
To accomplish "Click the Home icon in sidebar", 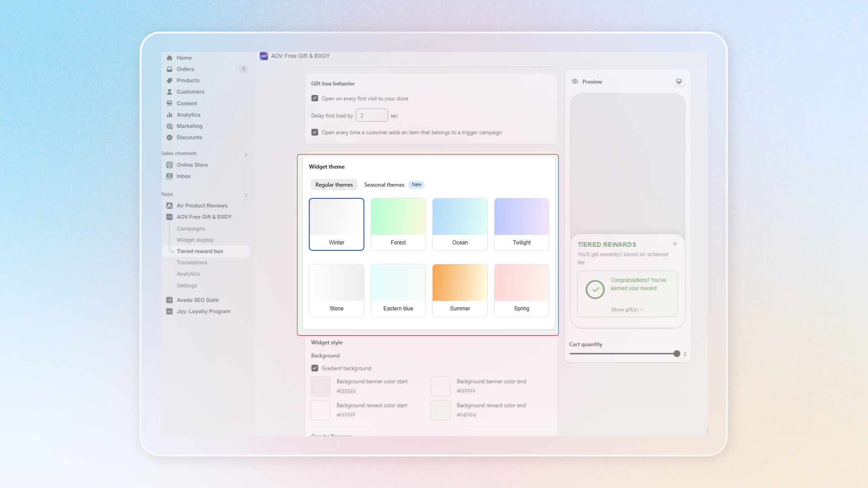I will [x=170, y=58].
